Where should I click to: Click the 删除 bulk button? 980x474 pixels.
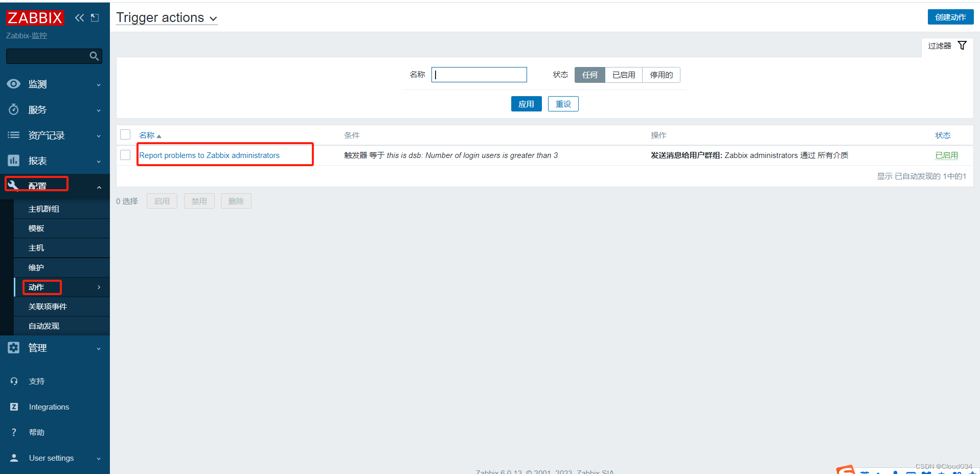(x=236, y=201)
